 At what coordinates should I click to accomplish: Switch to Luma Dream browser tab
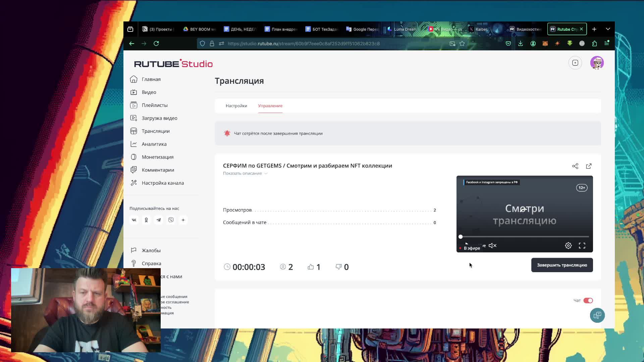(x=402, y=29)
